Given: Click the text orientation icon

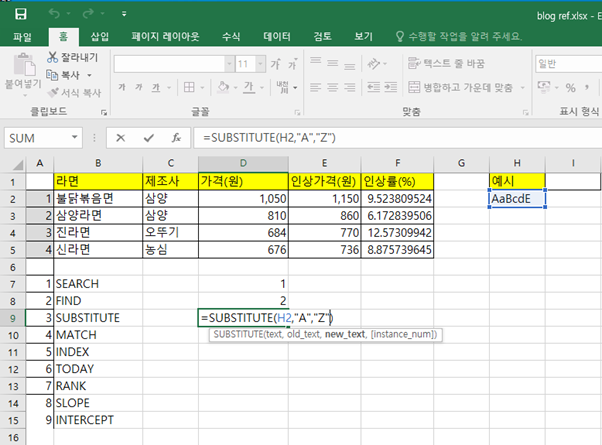Looking at the screenshot, I should point(373,63).
